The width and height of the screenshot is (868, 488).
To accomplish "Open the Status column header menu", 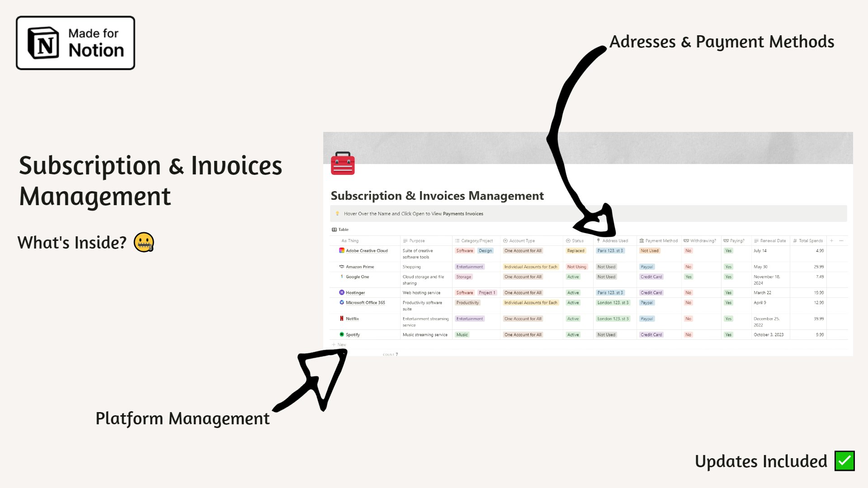I will [x=575, y=241].
